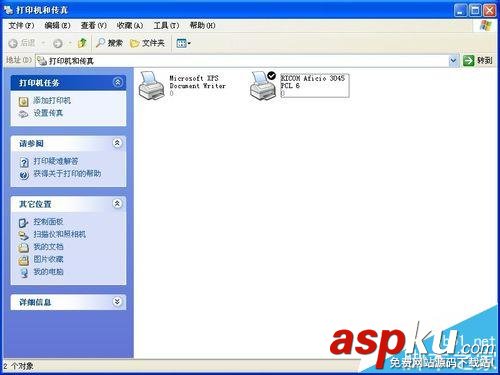Click the Microsoft XPS Document Writer label

pyautogui.click(x=198, y=82)
